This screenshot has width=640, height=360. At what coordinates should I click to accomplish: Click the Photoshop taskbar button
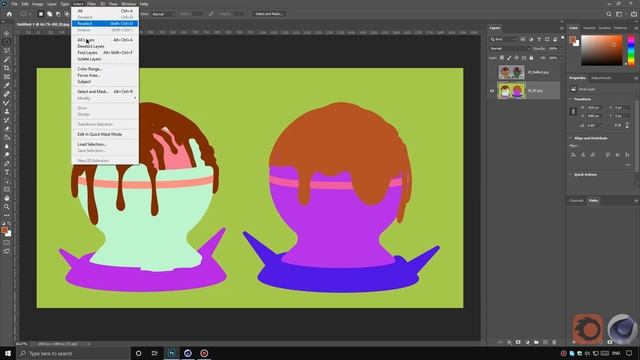pyautogui.click(x=171, y=353)
